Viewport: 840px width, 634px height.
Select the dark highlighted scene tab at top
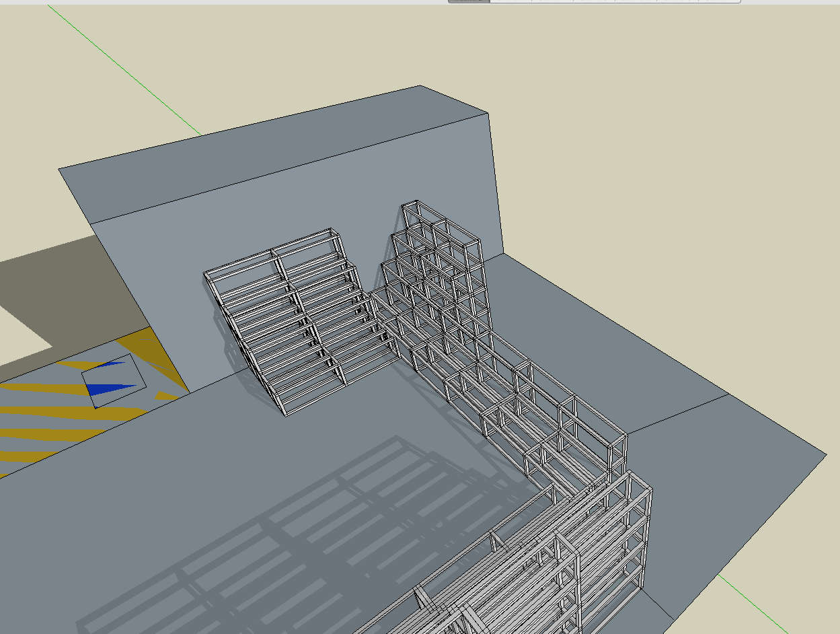469,1
